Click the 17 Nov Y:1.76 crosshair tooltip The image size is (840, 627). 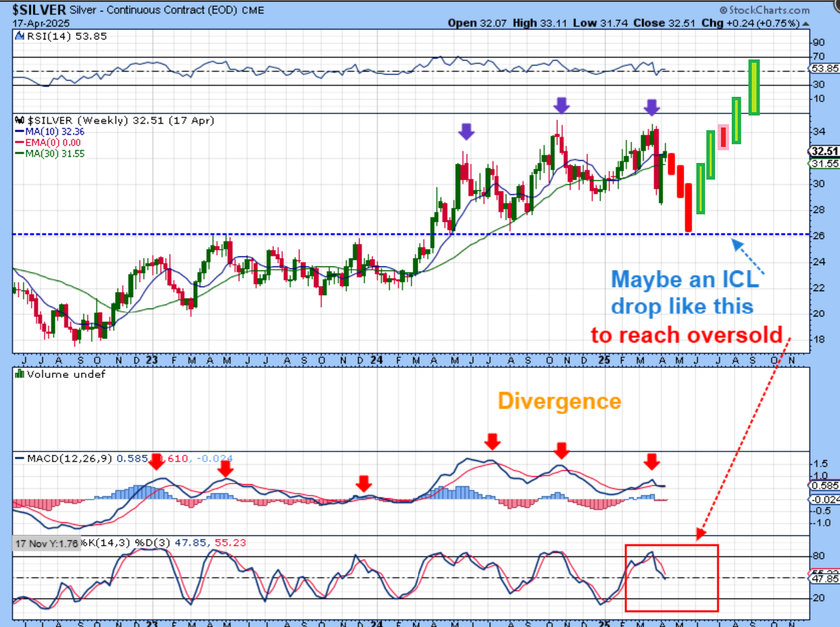click(x=45, y=543)
